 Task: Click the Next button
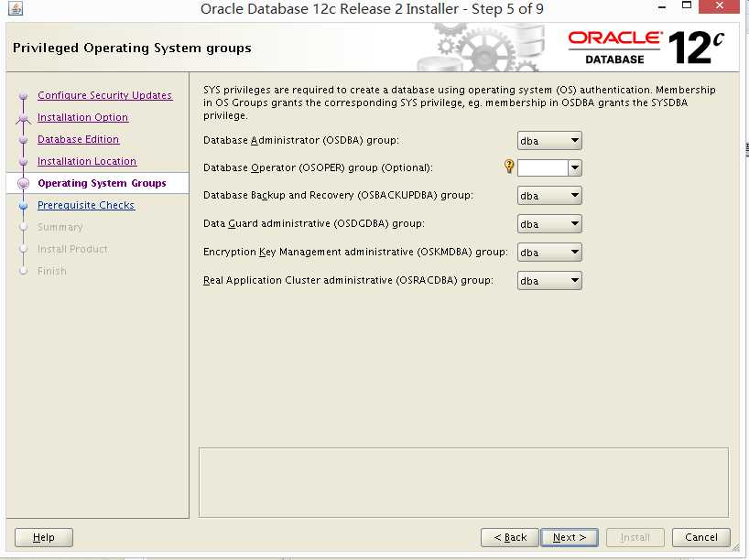(x=569, y=537)
